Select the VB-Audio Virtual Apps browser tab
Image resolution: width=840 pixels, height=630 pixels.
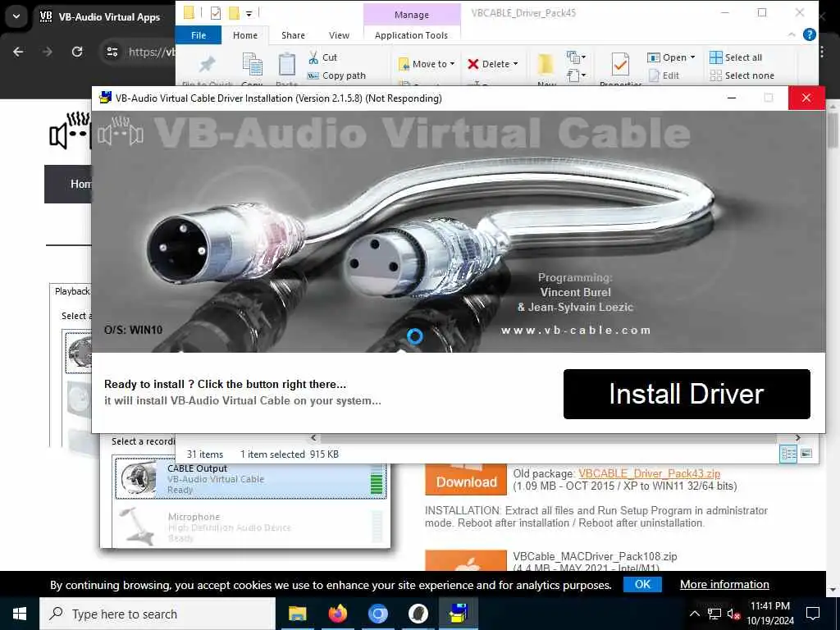click(102, 16)
